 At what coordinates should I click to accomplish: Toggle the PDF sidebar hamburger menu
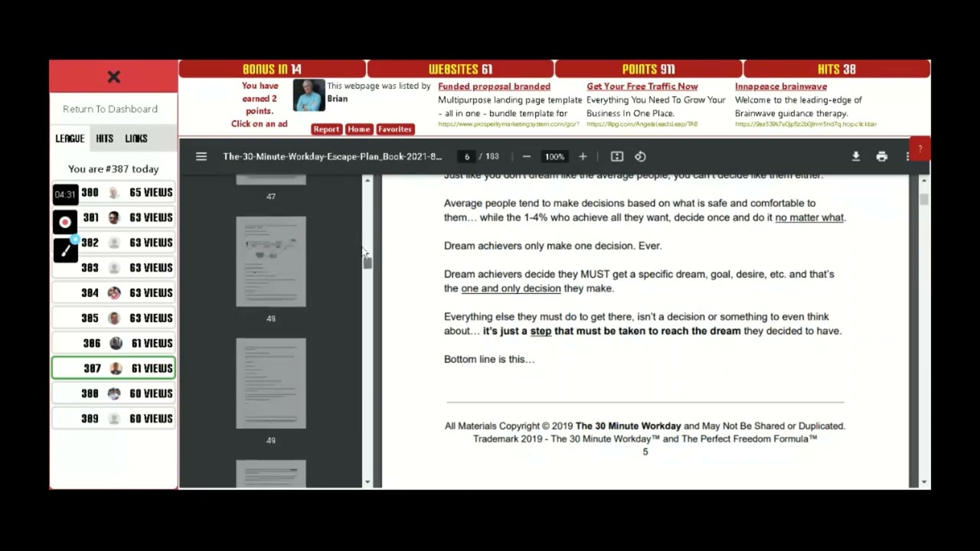tap(201, 156)
